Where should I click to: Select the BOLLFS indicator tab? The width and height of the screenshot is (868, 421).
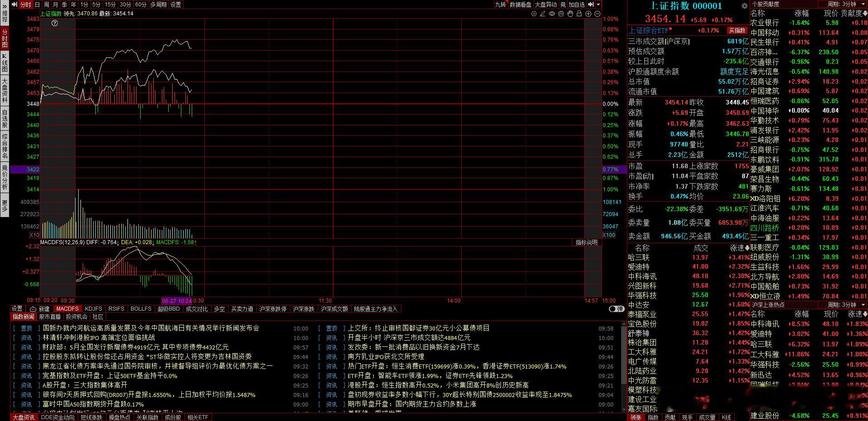[141, 309]
